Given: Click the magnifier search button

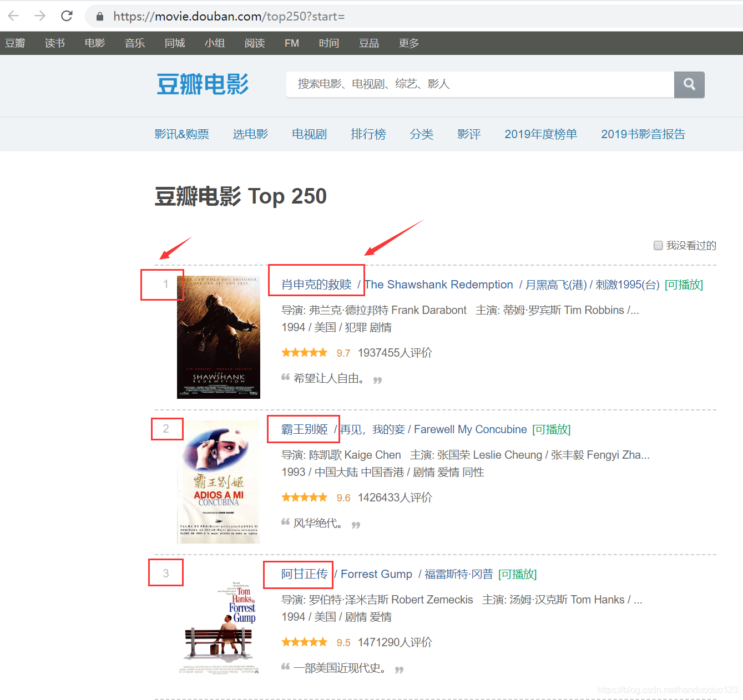Looking at the screenshot, I should 689,84.
